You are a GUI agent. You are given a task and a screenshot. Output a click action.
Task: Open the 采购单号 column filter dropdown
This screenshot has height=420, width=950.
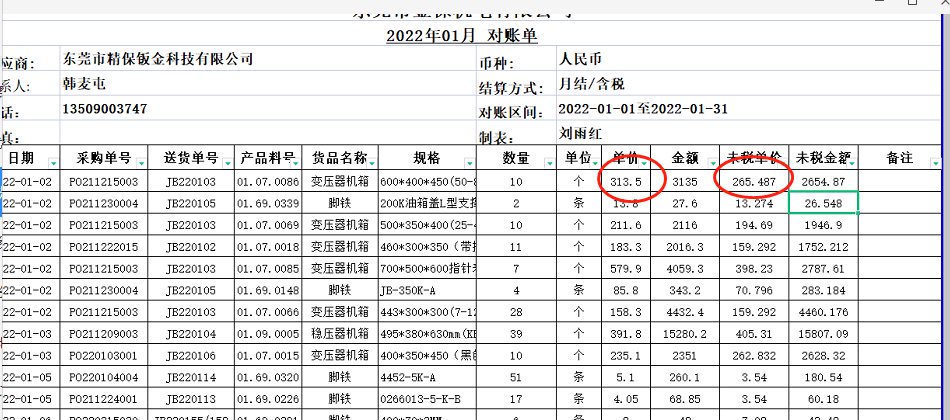coord(140,162)
